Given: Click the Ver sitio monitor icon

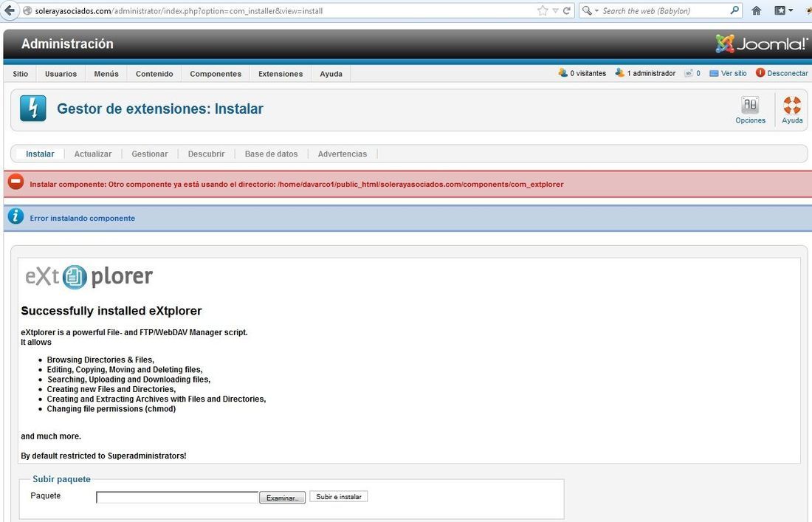Looking at the screenshot, I should pos(714,74).
